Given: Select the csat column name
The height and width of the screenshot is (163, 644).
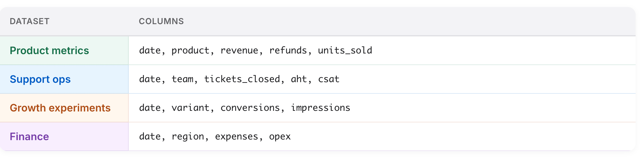Looking at the screenshot, I should 329,79.
